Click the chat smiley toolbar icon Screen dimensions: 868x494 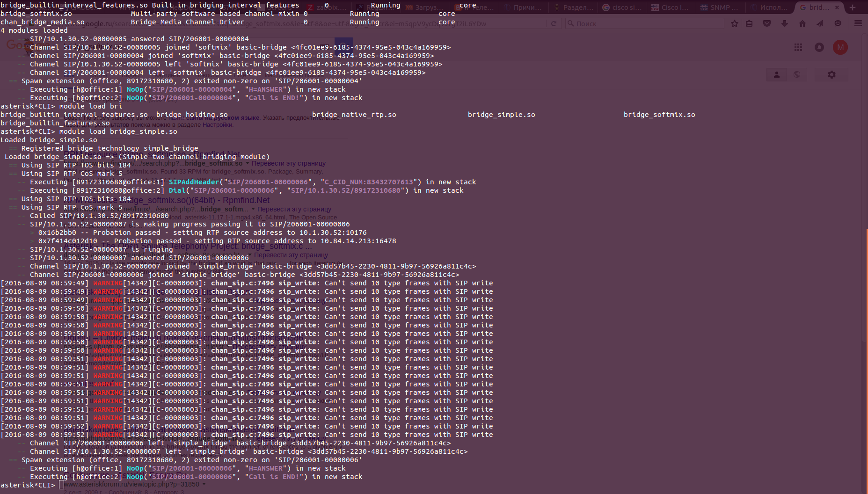[838, 23]
